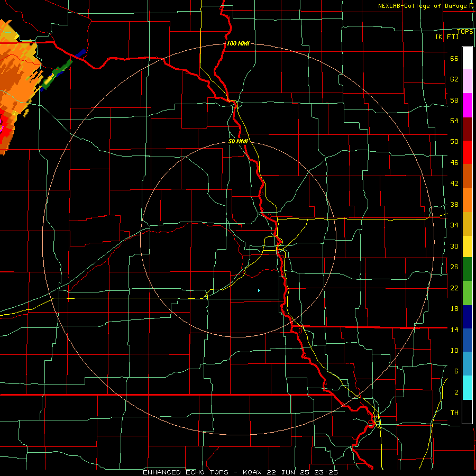Click the navy 18 kft legend swatch
This screenshot has width=476, height=476.
click(x=467, y=317)
